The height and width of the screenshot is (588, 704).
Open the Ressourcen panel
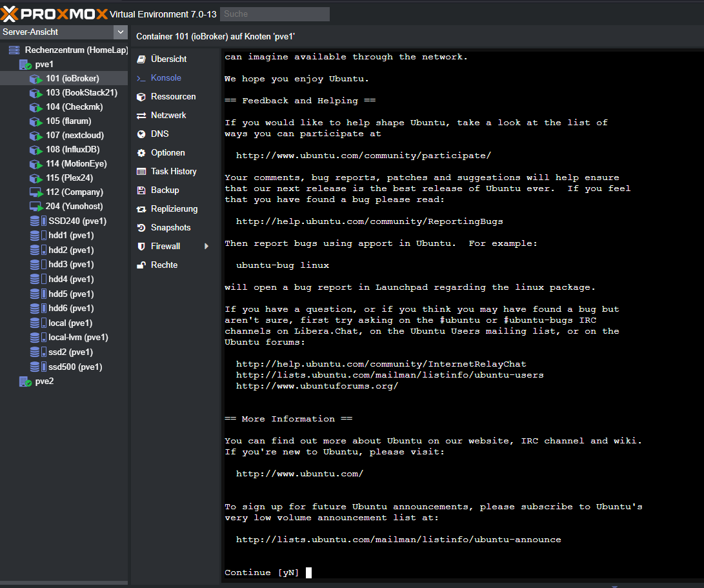[x=175, y=97]
